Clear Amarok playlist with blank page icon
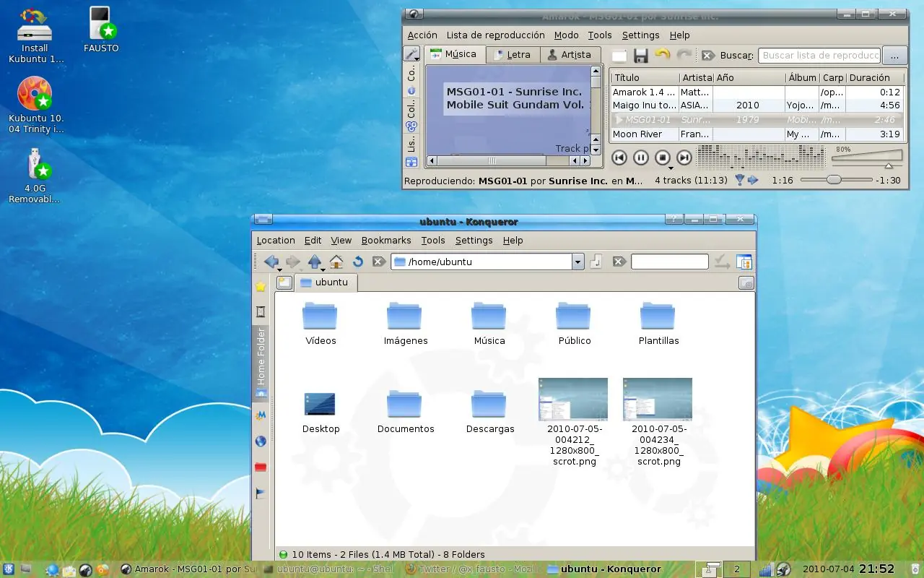The height and width of the screenshot is (578, 924). (x=619, y=56)
